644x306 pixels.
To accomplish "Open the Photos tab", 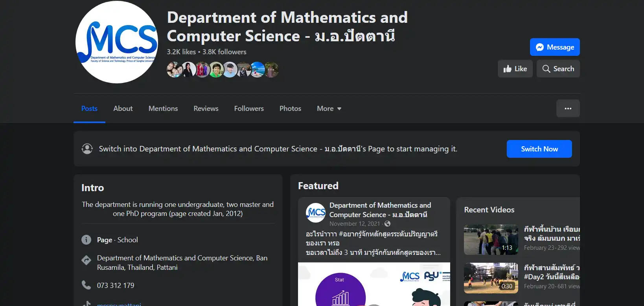I will [x=290, y=109].
